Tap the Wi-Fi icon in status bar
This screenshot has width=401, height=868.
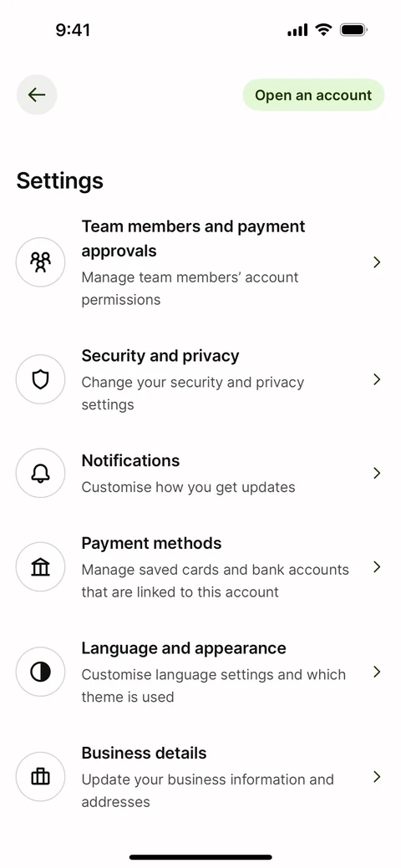[x=323, y=30]
